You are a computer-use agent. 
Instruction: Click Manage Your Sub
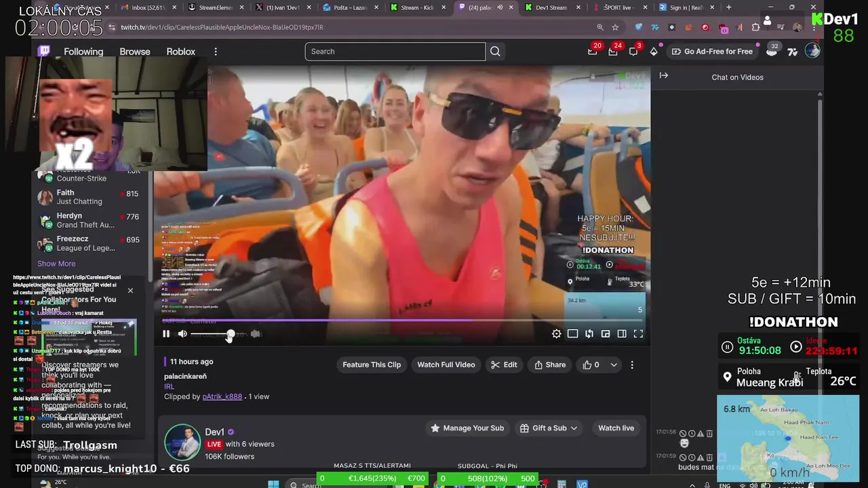[468, 428]
